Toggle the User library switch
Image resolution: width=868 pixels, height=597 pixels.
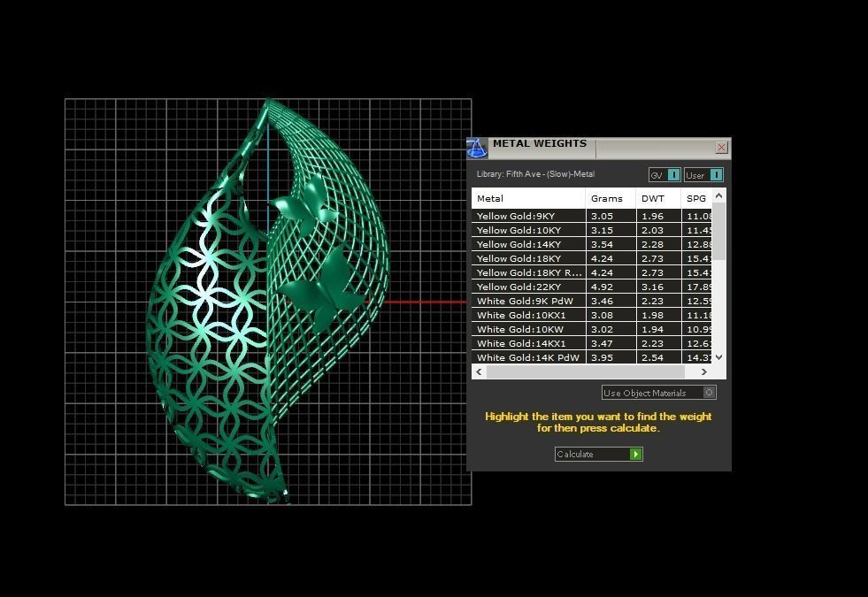[703, 175]
